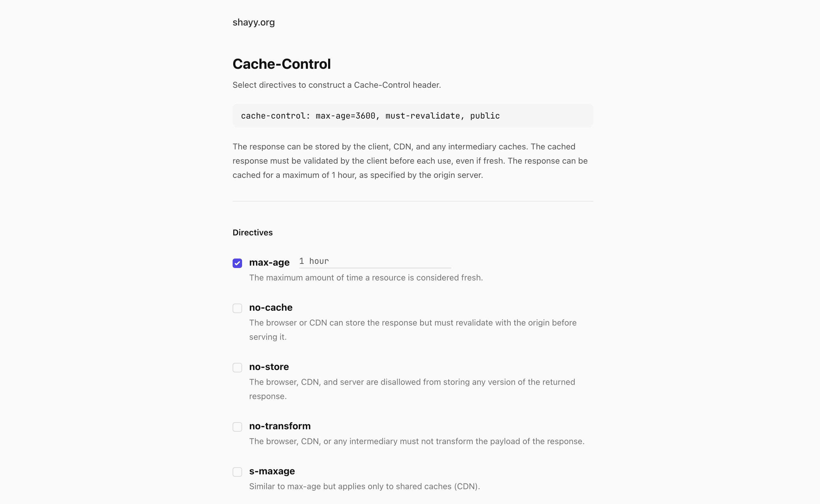Image resolution: width=820 pixels, height=504 pixels.
Task: Enable the no-cache directive checkbox
Action: 237,308
